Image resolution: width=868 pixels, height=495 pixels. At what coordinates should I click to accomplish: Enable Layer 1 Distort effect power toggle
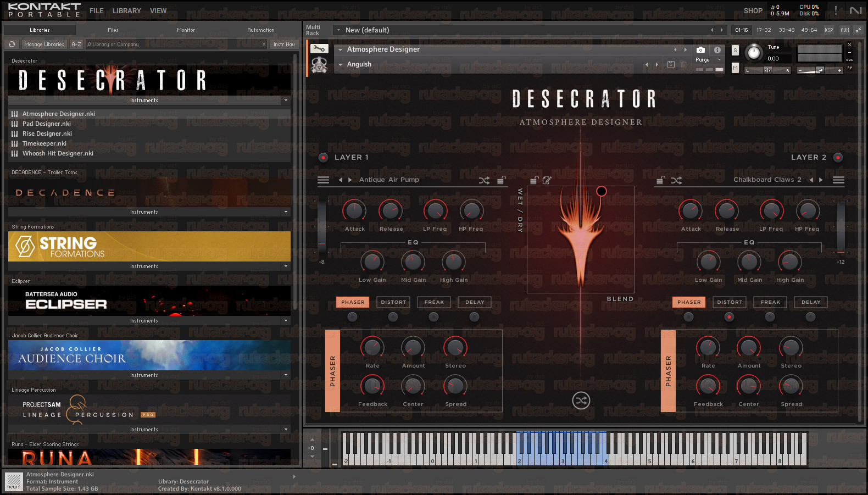pyautogui.click(x=393, y=316)
